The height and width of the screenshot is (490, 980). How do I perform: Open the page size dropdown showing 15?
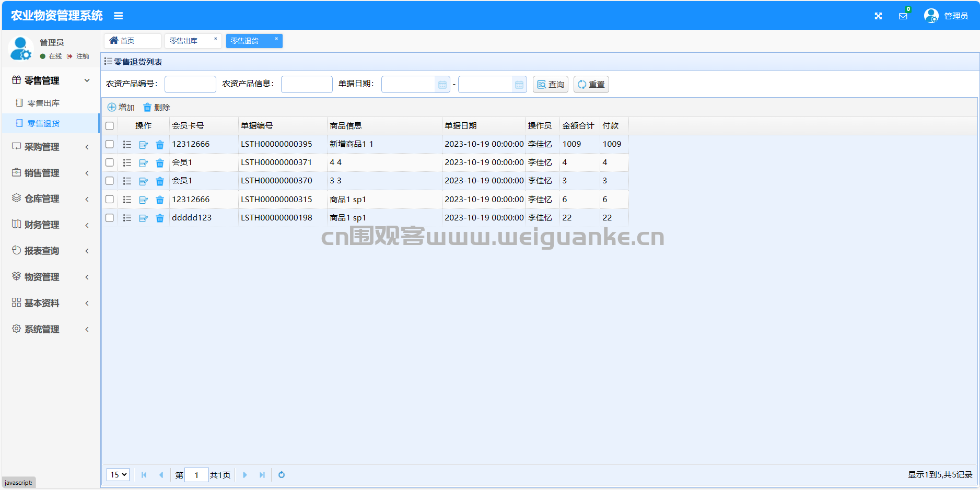[x=118, y=475]
